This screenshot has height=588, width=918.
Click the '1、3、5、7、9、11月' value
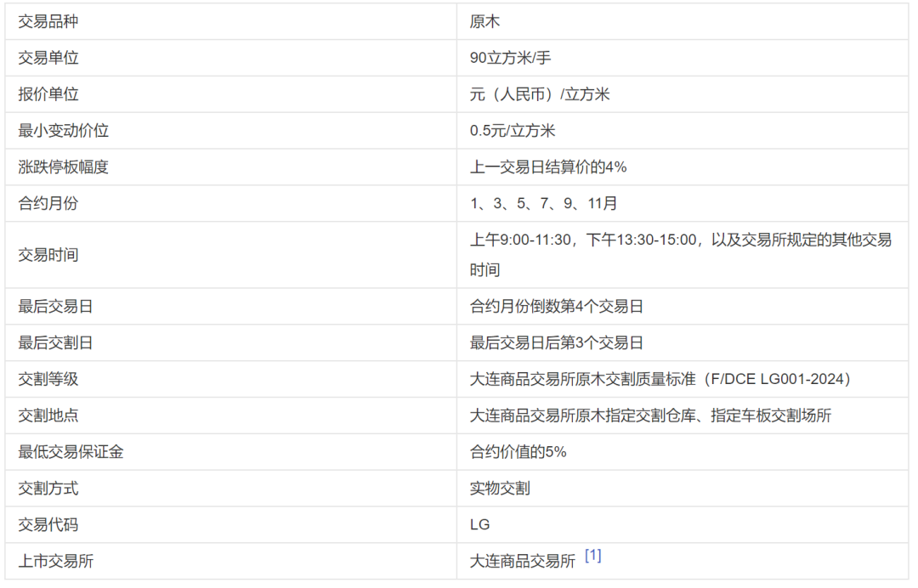point(543,204)
